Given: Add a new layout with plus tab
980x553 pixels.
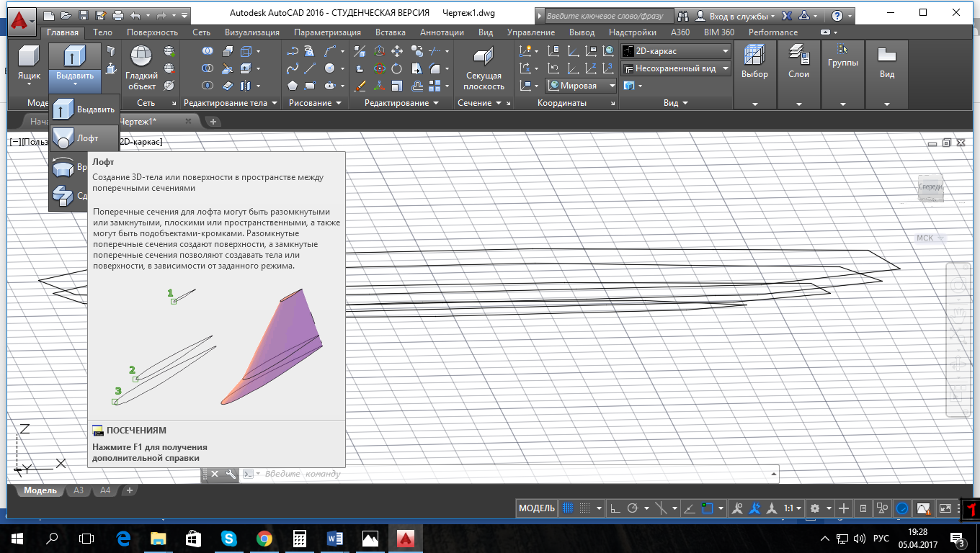Looking at the screenshot, I should pyautogui.click(x=130, y=490).
